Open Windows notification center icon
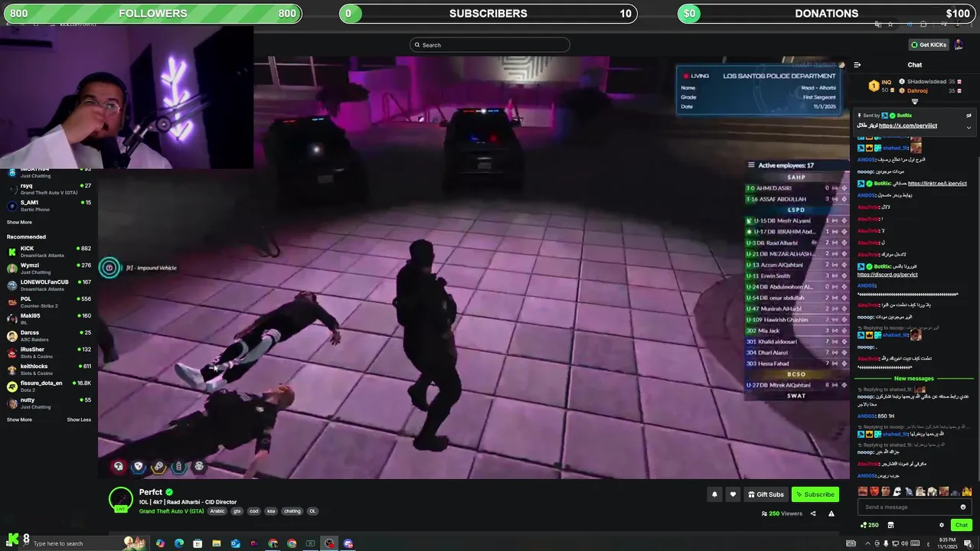The image size is (980, 551). 968,543
